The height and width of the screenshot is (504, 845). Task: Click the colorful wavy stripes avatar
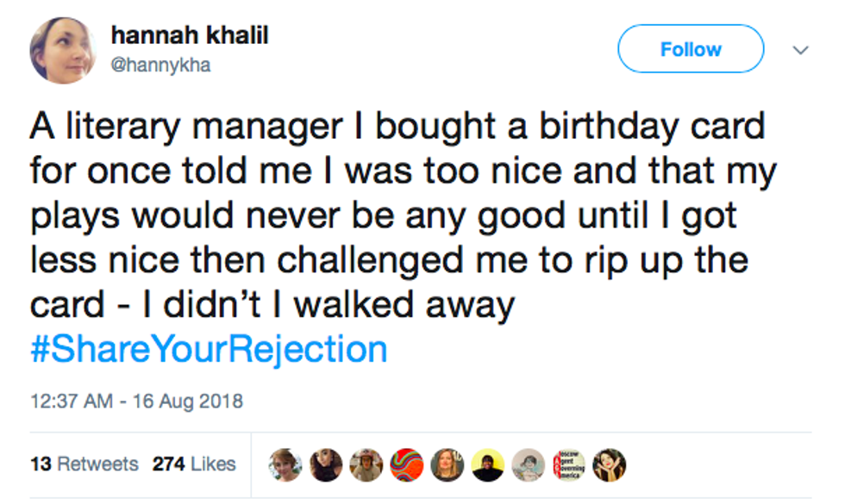pyautogui.click(x=407, y=464)
